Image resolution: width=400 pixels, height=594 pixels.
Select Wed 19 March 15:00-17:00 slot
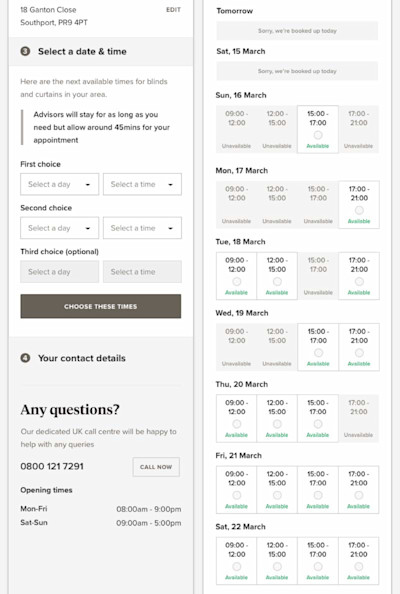[x=318, y=347]
